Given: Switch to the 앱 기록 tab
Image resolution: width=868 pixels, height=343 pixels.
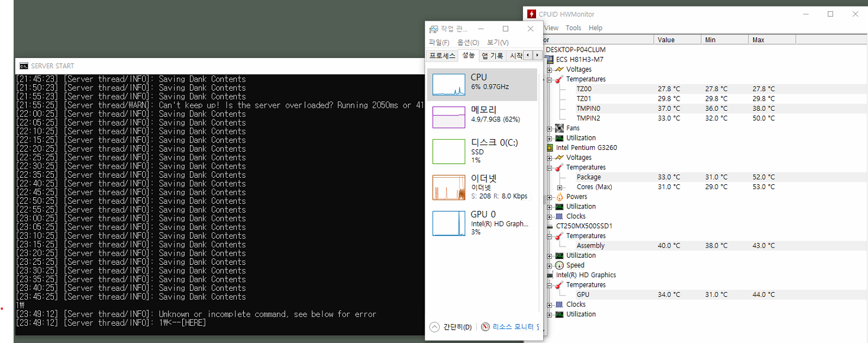Looking at the screenshot, I should [x=492, y=56].
